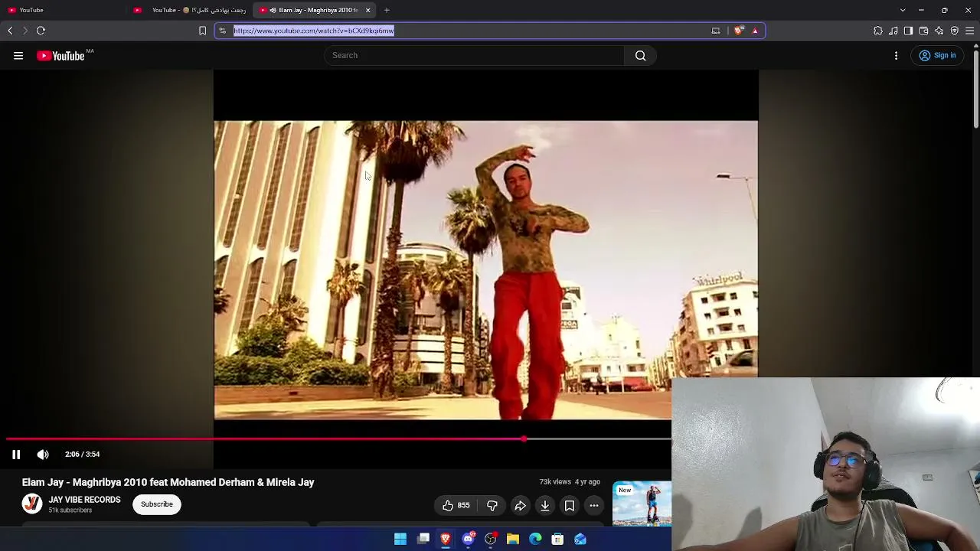
Task: Seek using the red video progress bar
Action: pos(338,439)
